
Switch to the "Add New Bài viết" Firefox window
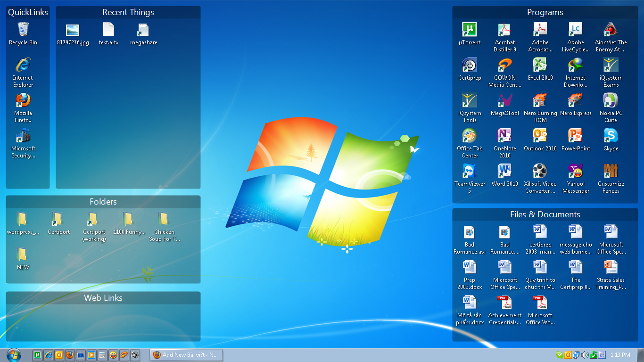(x=186, y=355)
